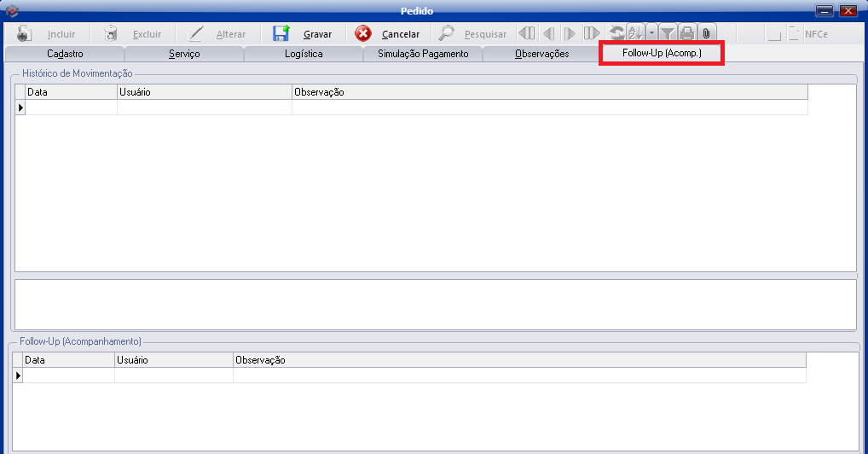Open the Logística tab
Viewport: 868px width, 454px height.
304,54
